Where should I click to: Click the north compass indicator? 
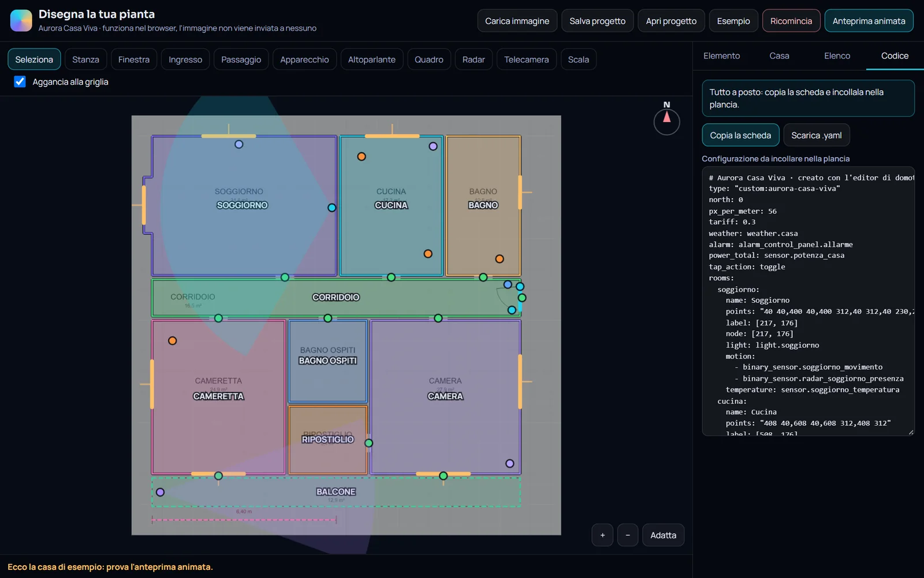click(x=666, y=119)
